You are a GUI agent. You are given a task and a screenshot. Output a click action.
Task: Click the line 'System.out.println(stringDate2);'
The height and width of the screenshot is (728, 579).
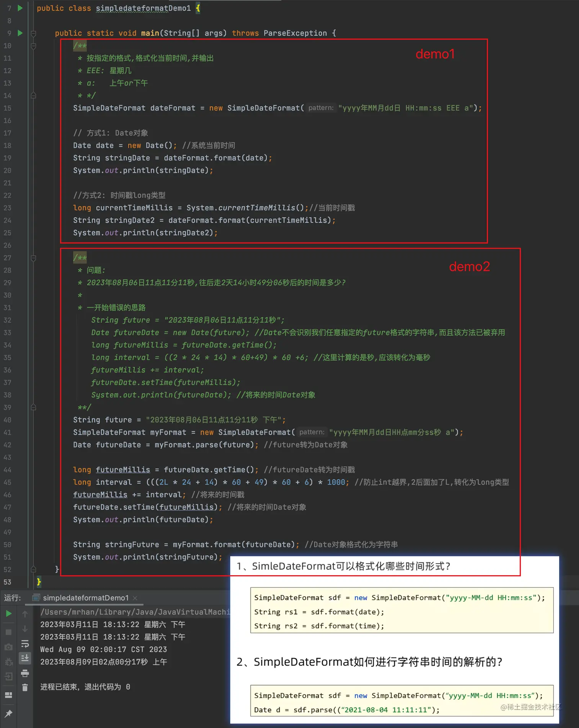146,233
